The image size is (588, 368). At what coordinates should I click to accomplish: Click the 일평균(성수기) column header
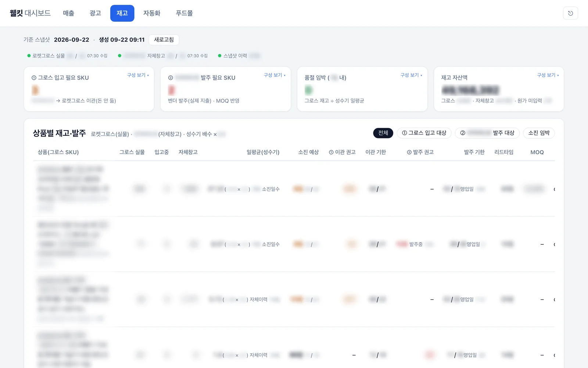coord(263,152)
